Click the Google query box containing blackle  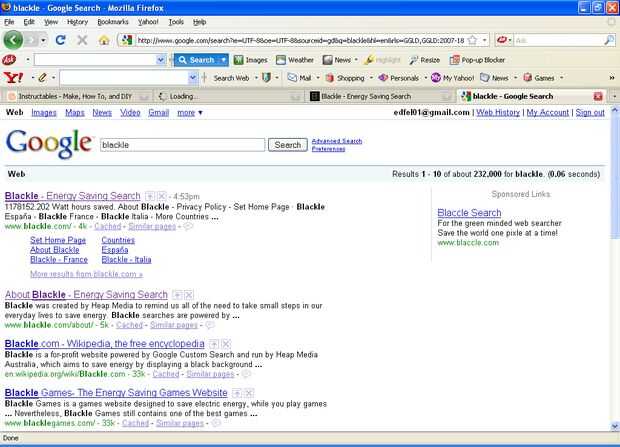(x=182, y=145)
